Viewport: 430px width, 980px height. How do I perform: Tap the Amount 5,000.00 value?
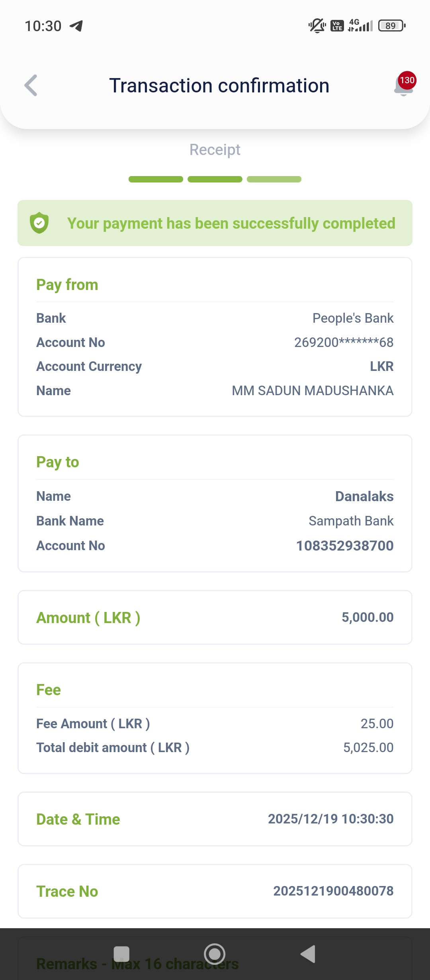[367, 617]
